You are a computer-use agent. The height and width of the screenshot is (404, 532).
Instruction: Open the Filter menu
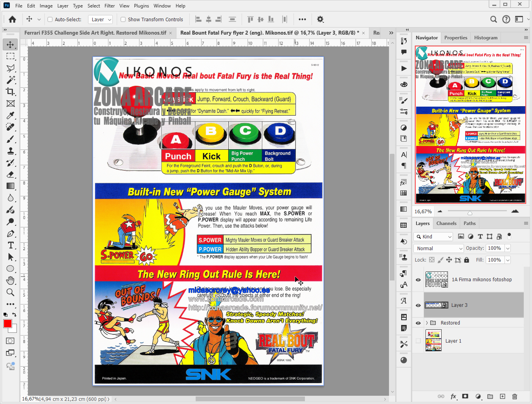pyautogui.click(x=110, y=6)
